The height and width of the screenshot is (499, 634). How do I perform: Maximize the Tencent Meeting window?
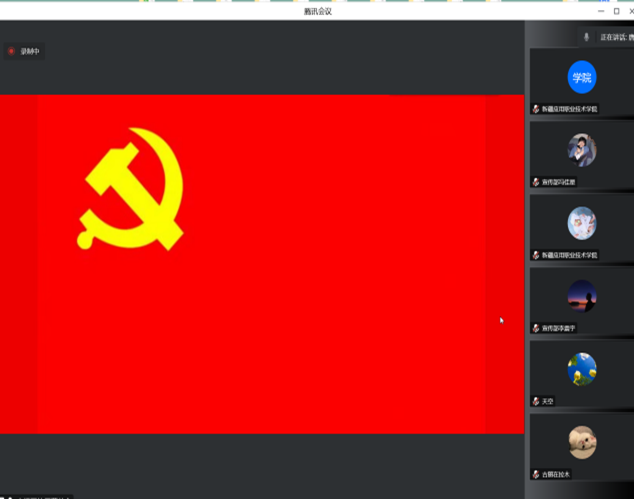coord(616,11)
